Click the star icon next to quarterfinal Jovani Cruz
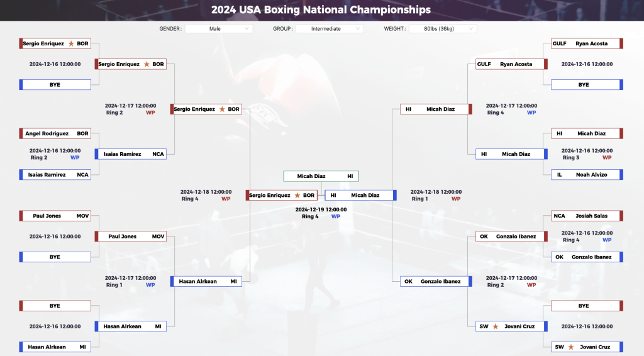 496,326
